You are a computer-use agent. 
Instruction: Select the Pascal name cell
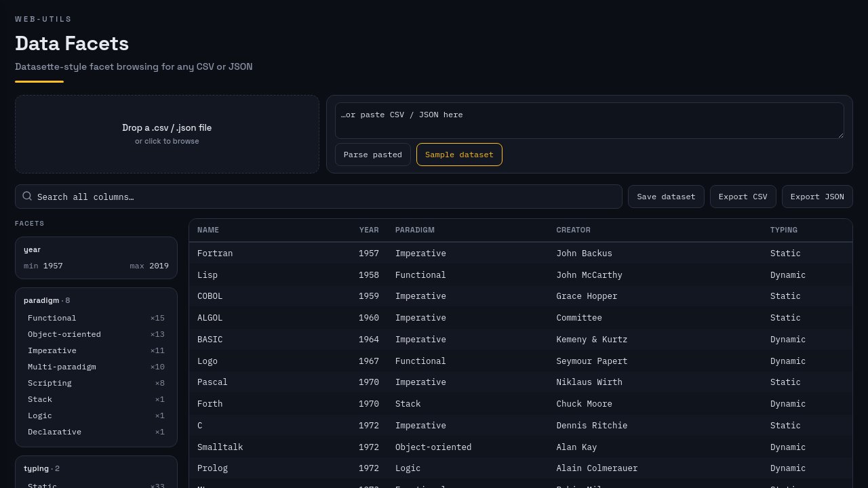212,382
